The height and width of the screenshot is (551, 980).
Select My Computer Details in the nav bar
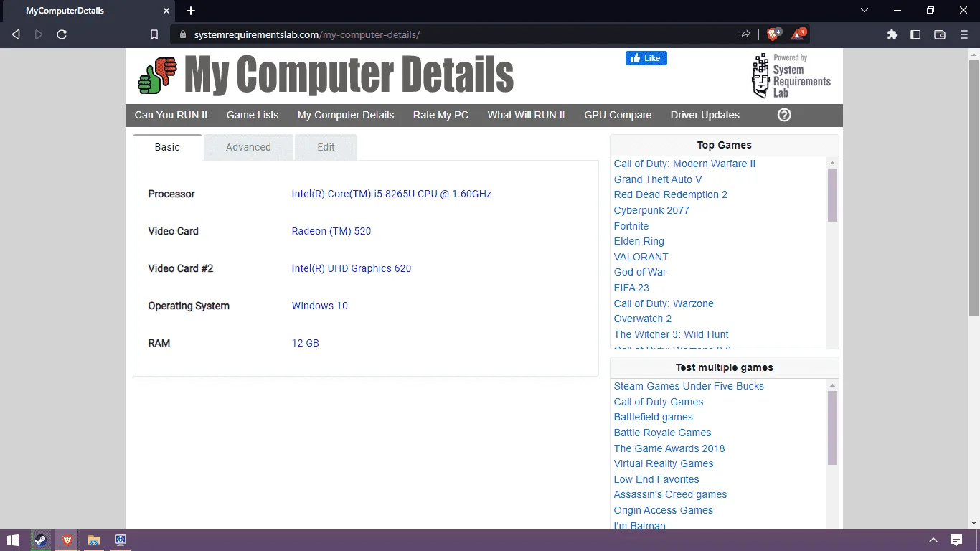tap(346, 115)
